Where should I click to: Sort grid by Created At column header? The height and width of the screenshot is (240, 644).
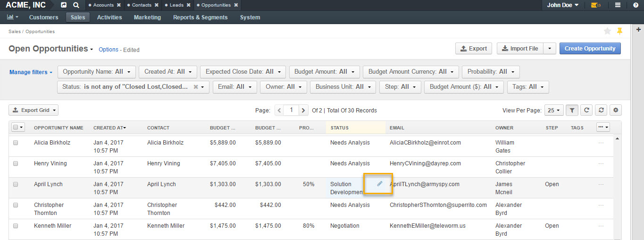point(109,128)
